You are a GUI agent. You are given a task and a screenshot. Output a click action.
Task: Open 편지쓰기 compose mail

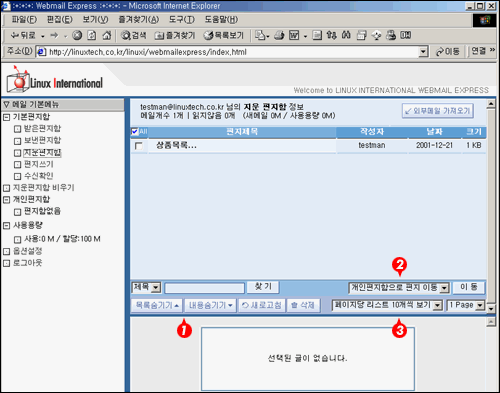point(39,164)
